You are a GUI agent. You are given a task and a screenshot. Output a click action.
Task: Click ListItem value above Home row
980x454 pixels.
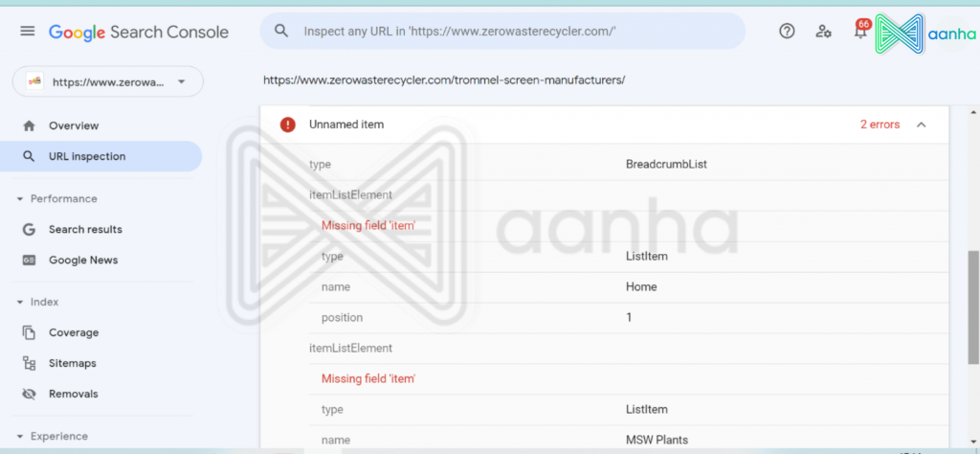(647, 257)
